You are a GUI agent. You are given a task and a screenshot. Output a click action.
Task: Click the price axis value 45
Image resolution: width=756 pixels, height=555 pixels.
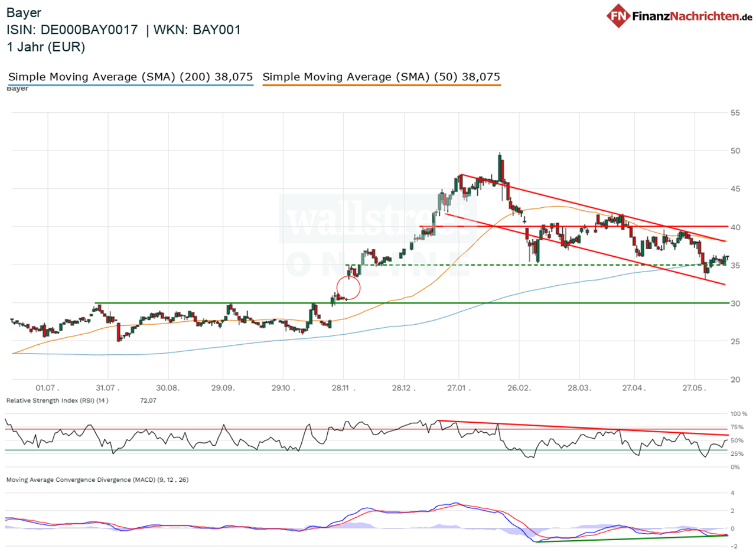click(x=735, y=189)
